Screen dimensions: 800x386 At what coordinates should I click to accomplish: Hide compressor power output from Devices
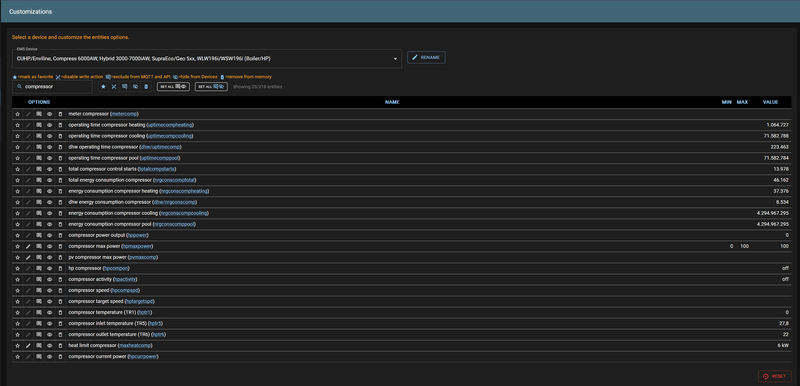tap(49, 235)
